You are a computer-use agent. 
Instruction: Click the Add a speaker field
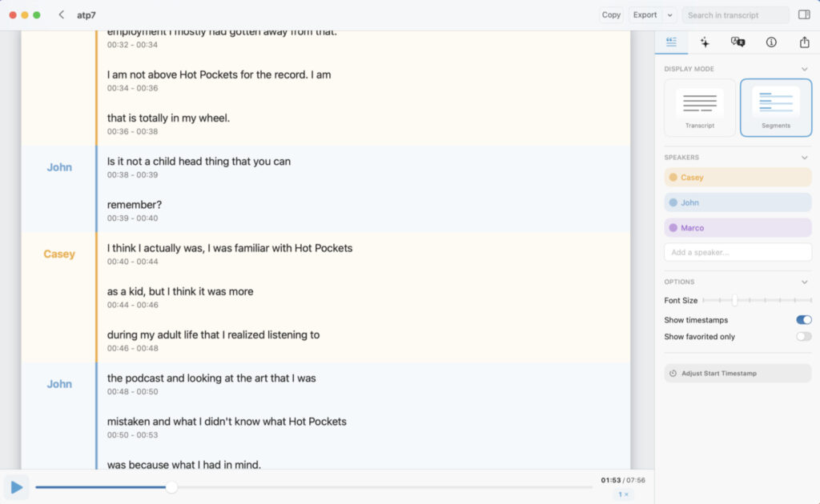click(738, 252)
